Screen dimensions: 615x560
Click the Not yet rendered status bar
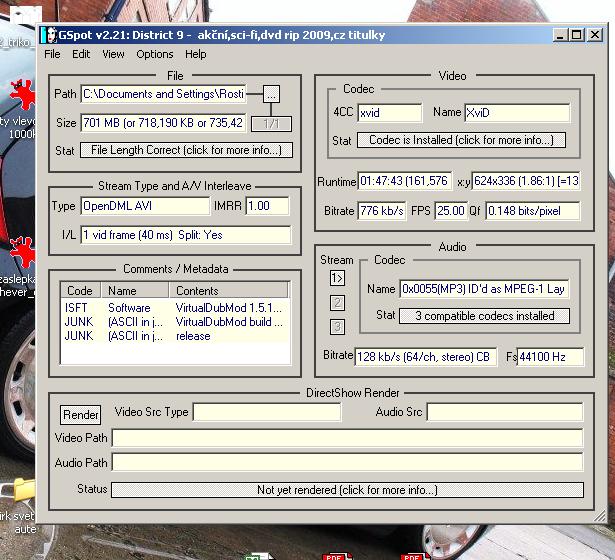tap(346, 490)
